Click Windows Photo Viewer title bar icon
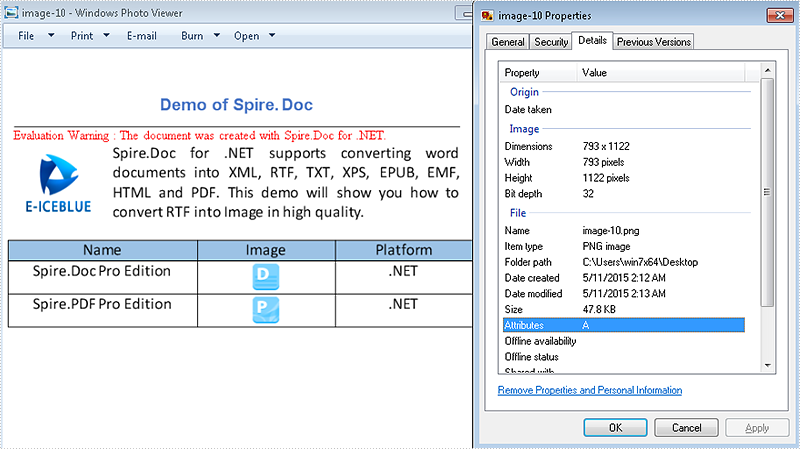The image size is (800, 449). pos(11,13)
